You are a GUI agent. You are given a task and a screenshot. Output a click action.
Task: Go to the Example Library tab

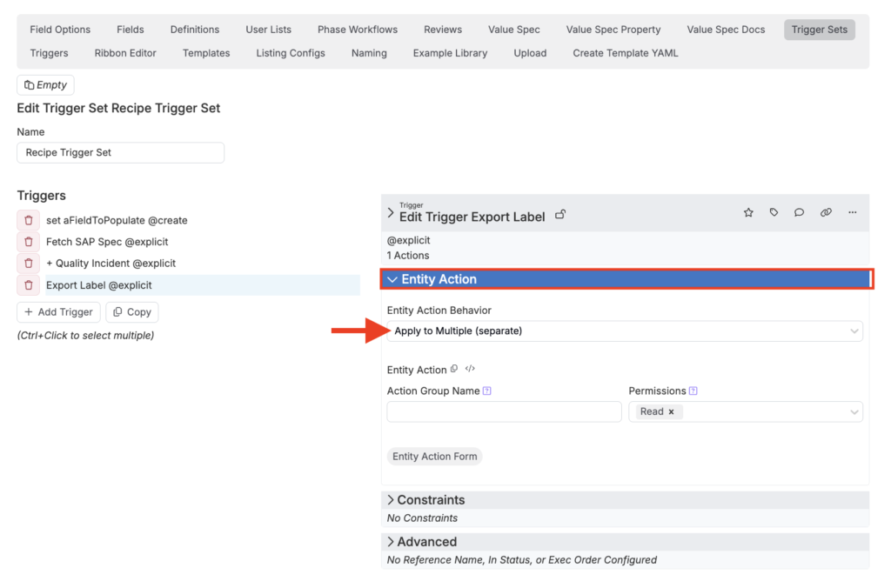450,53
